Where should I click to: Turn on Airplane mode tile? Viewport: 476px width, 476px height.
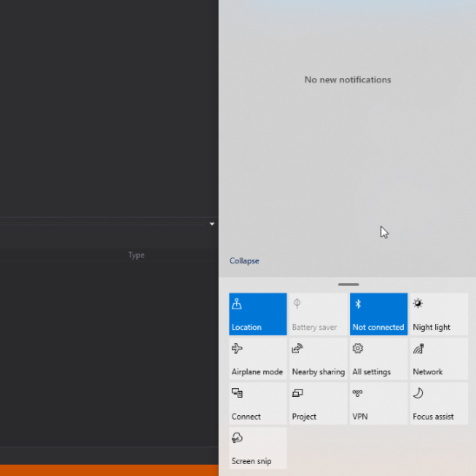point(258,359)
